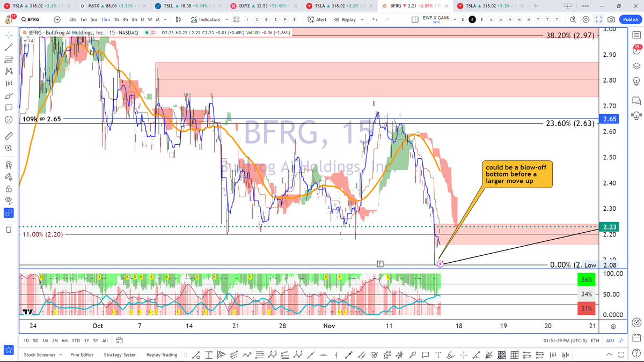Open the Pine Editor tab
644x362 pixels.
[82, 354]
